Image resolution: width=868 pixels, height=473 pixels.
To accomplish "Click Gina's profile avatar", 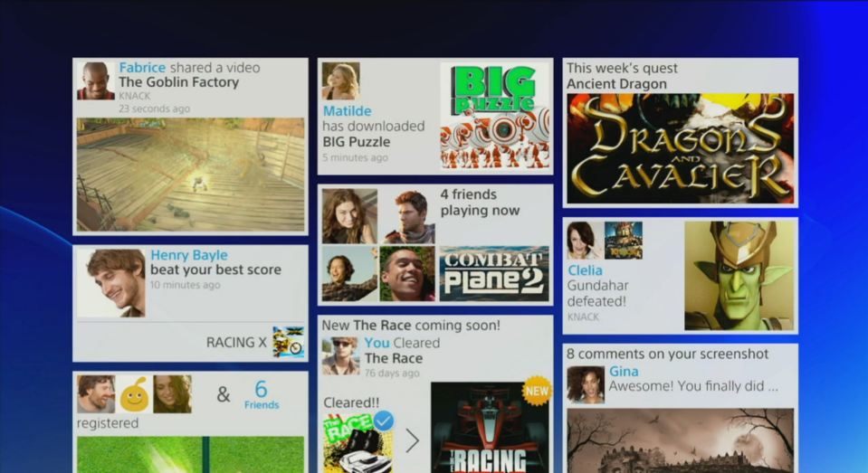I will (x=585, y=383).
